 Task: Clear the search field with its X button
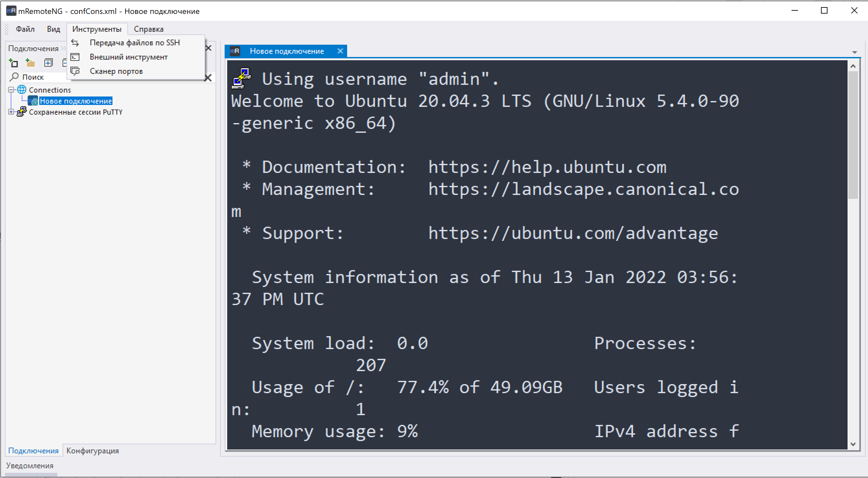pos(209,77)
